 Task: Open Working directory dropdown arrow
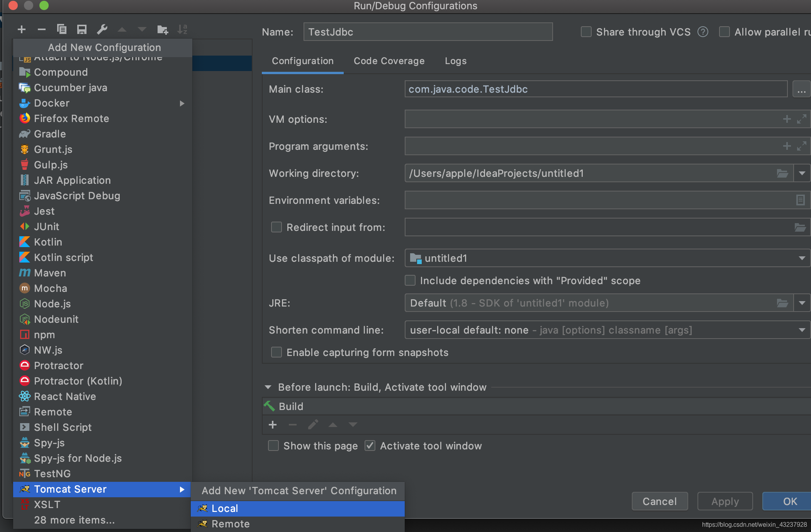(802, 173)
